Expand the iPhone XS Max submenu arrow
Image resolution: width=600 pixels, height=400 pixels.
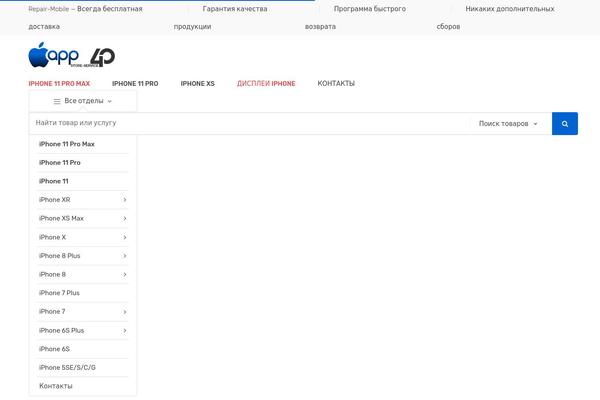tap(125, 219)
